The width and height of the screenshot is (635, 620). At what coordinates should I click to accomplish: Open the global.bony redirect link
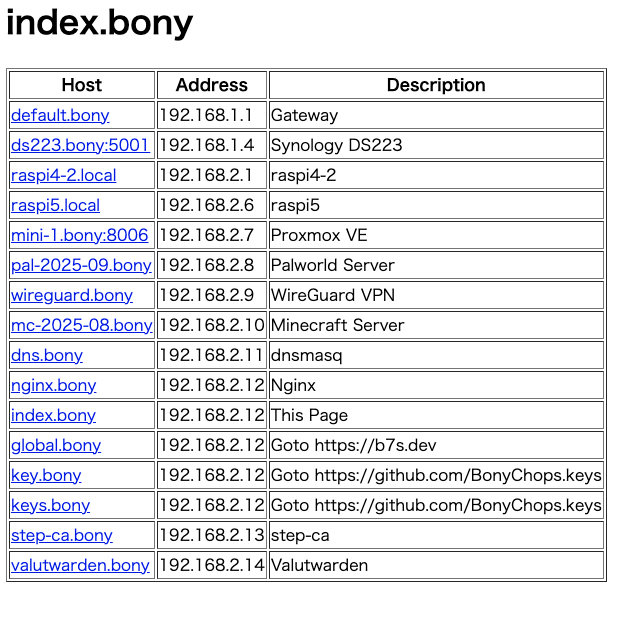pyautogui.click(x=56, y=445)
